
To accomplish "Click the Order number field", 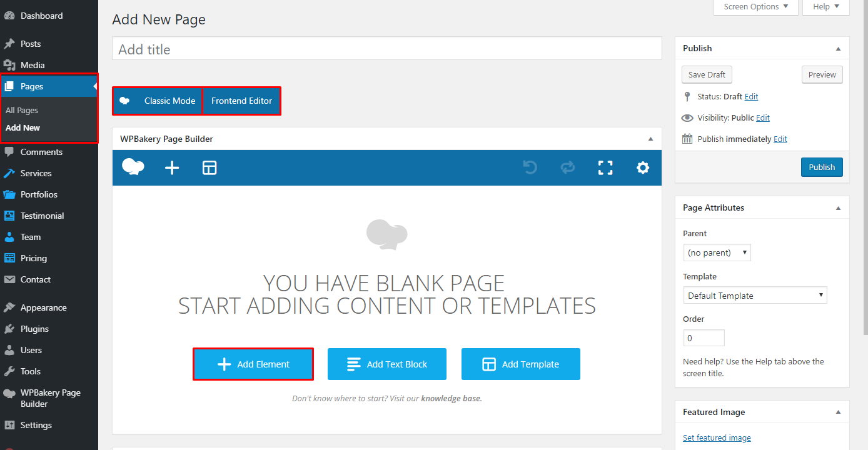I will coord(704,338).
